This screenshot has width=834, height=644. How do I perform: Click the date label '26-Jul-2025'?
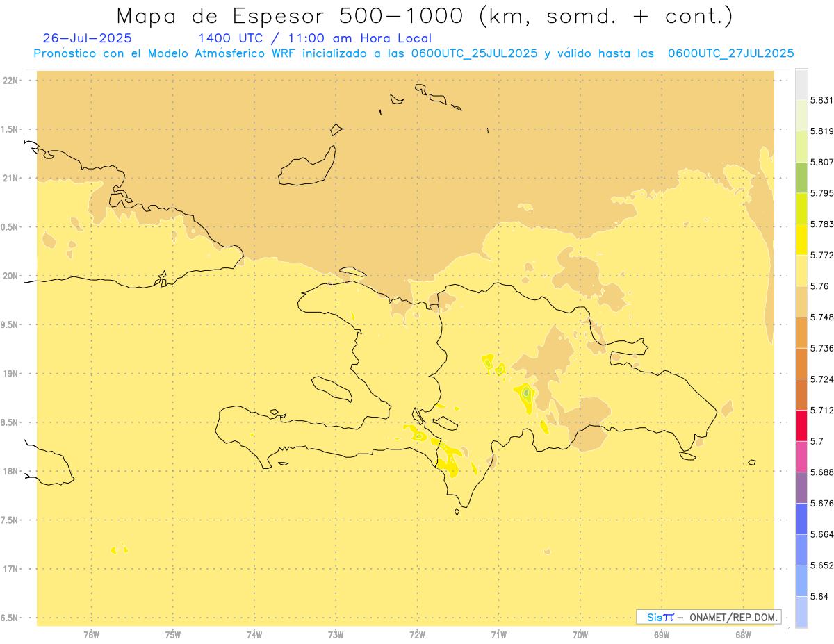coord(88,38)
